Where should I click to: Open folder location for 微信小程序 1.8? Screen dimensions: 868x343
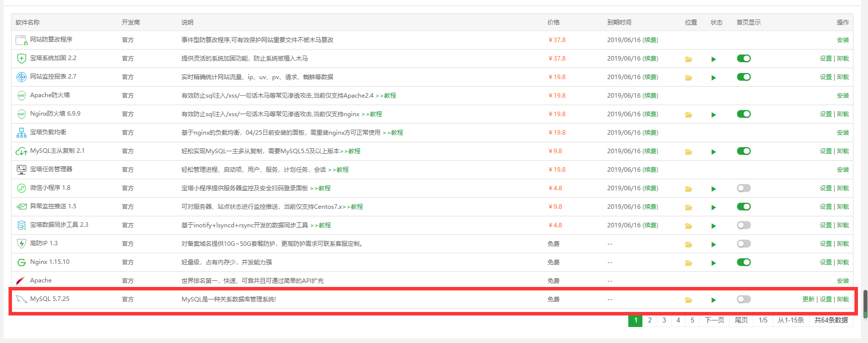coord(688,189)
